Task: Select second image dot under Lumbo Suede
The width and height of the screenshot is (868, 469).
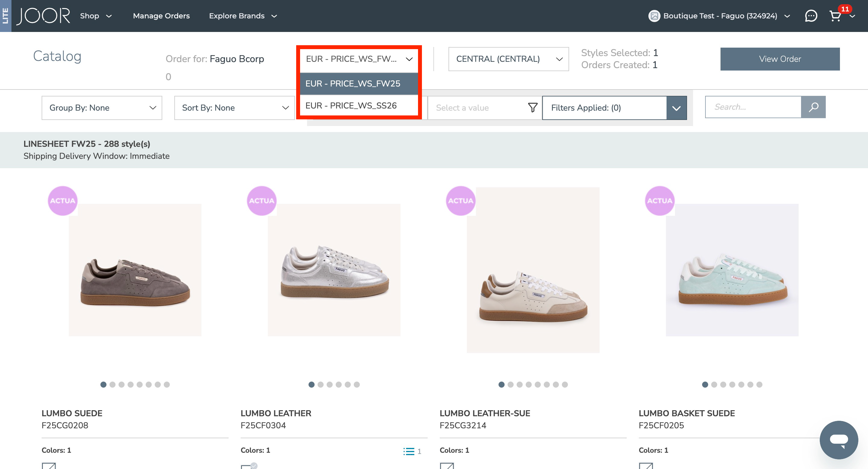Action: [x=112, y=385]
